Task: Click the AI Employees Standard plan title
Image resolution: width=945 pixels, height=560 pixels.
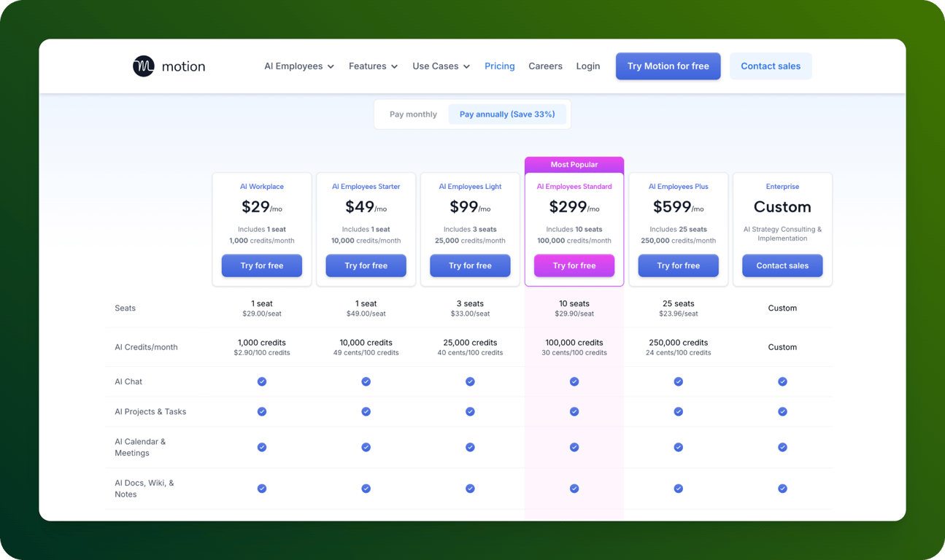Action: pyautogui.click(x=574, y=187)
